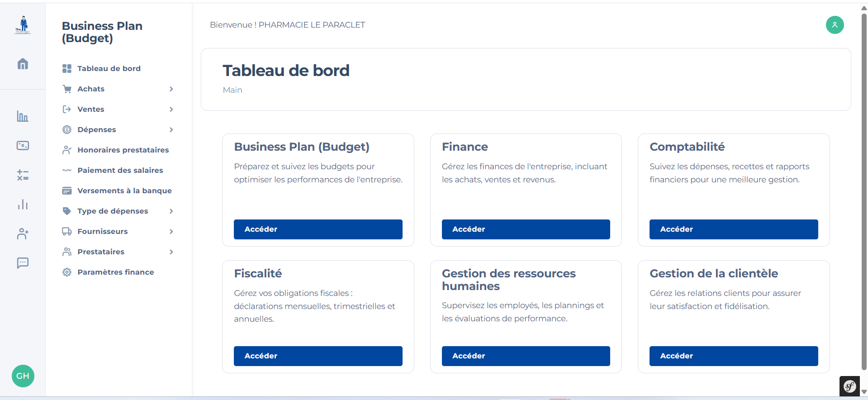
Task: Click the home icon in left rail
Action: tap(23, 64)
